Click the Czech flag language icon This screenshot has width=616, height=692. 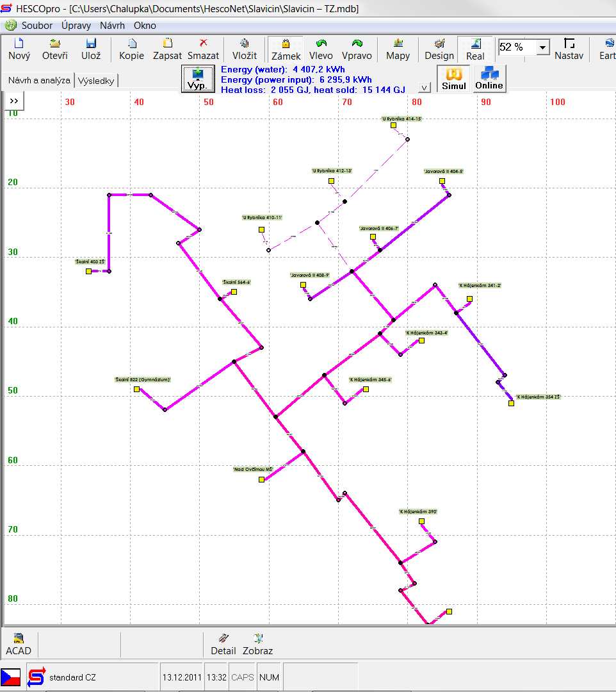pos(11,677)
